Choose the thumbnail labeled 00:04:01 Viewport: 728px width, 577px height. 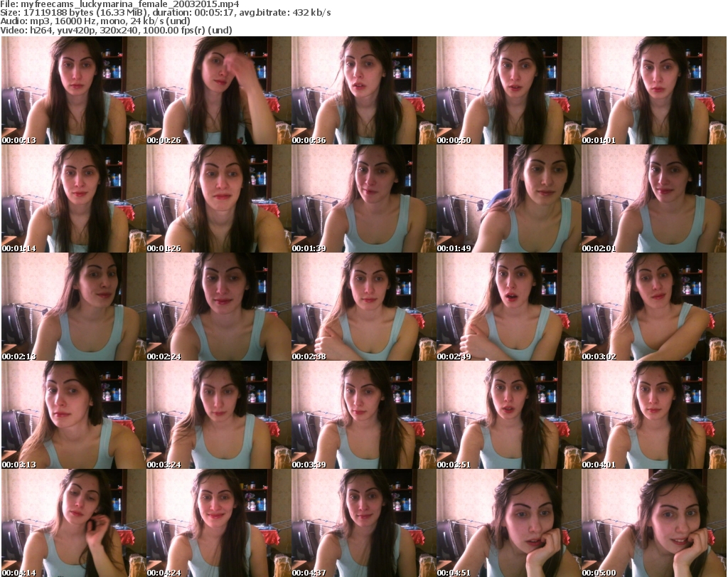(x=654, y=415)
